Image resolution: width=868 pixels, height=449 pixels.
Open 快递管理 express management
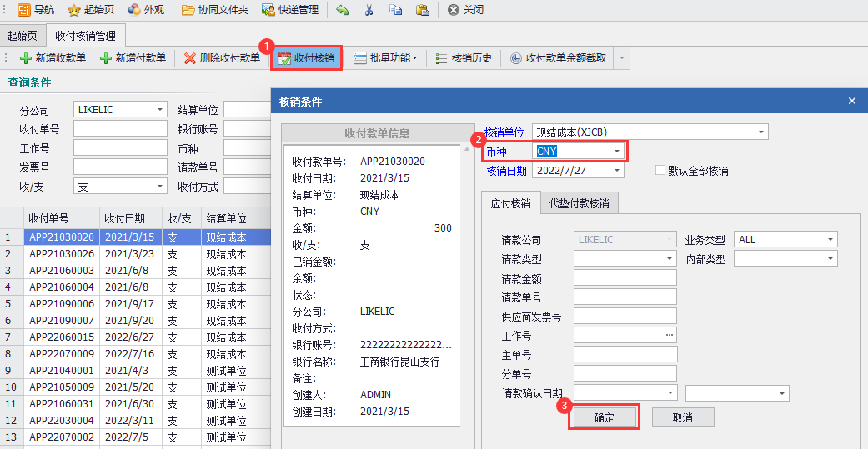[x=268, y=10]
